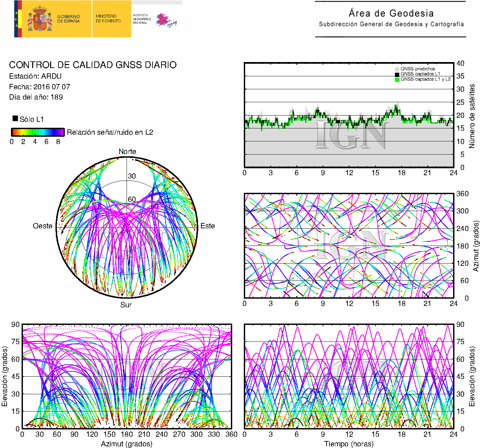Click the Norte label above skyplot
Screen dimensions: 480x448
point(127,152)
